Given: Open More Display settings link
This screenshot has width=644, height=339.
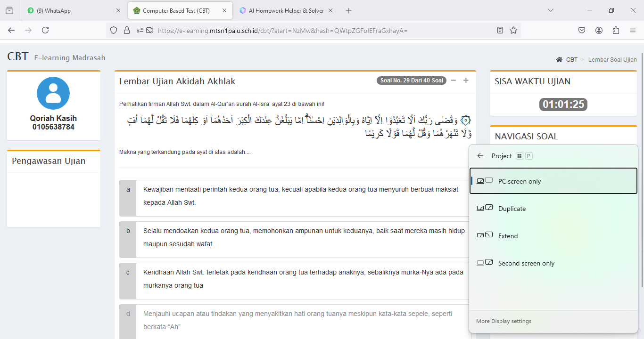Looking at the screenshot, I should point(504,321).
